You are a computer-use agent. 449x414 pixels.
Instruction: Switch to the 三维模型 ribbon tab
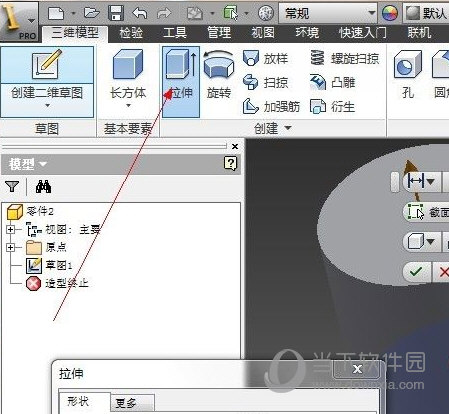click(x=75, y=33)
